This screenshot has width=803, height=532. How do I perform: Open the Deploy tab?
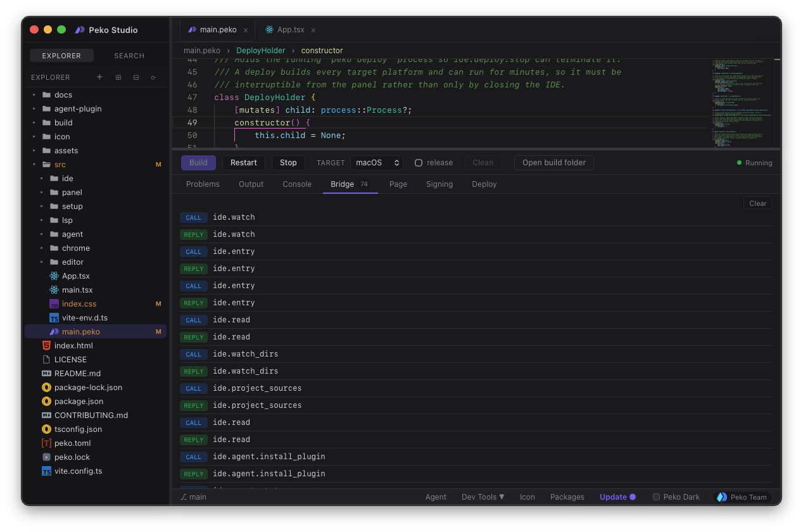point(484,184)
